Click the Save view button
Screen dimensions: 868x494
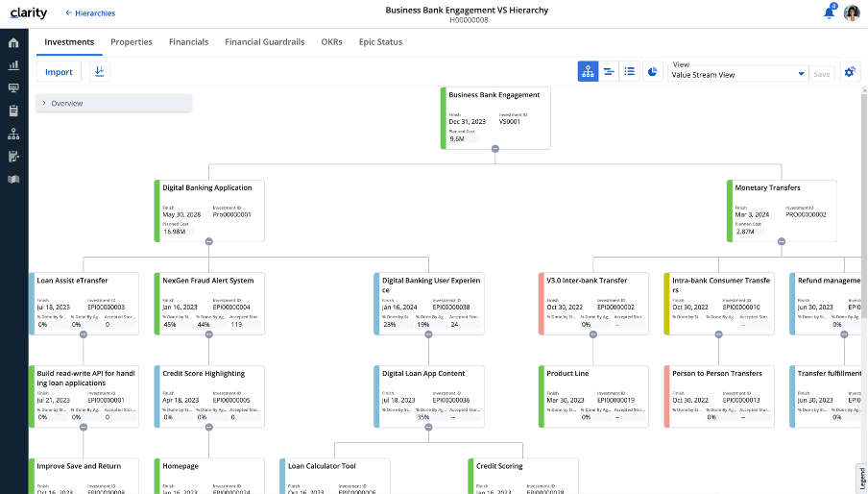tap(822, 74)
